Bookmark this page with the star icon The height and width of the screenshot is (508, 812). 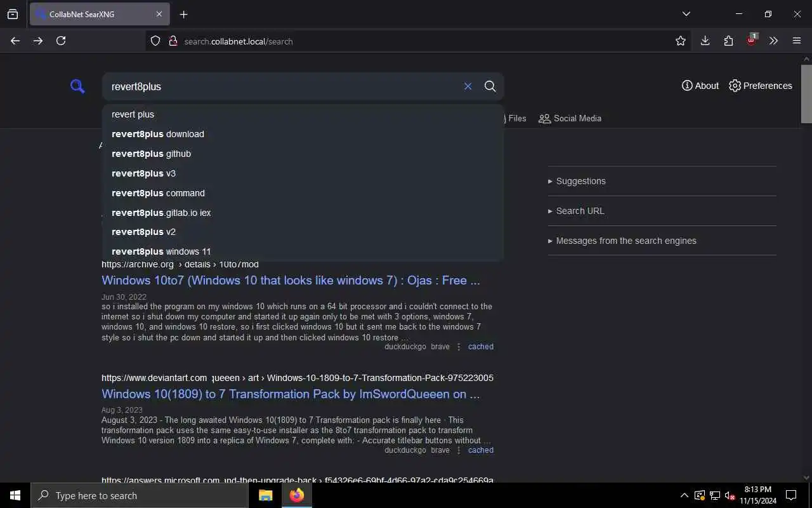coord(681,41)
